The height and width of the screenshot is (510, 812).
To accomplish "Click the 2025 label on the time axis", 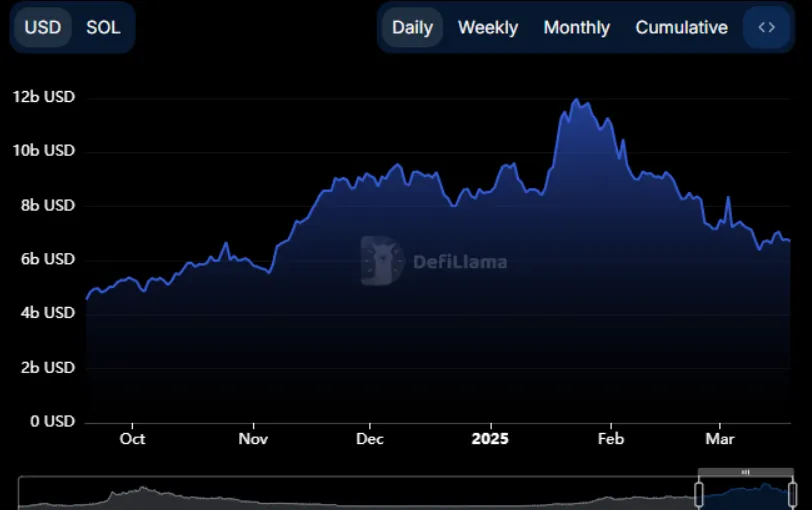I will point(490,439).
